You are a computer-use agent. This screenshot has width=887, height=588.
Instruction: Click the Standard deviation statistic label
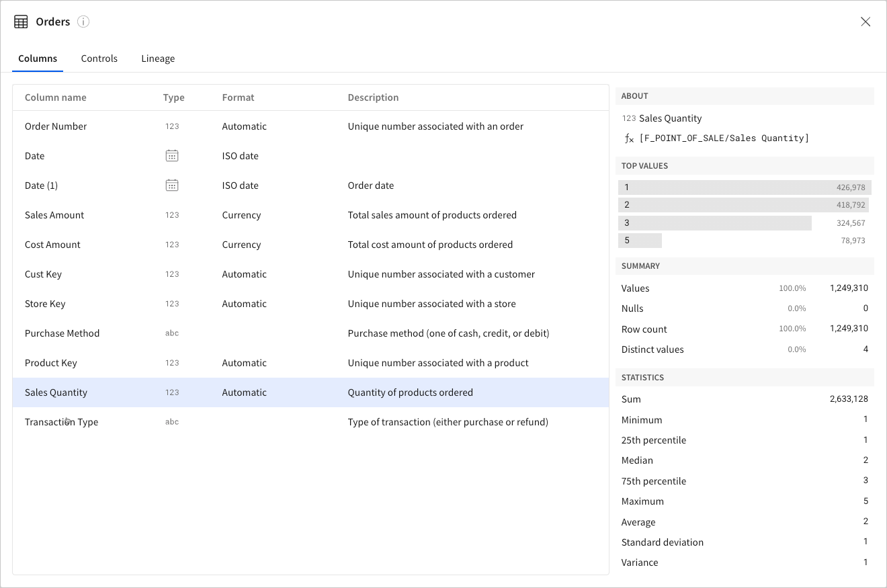[663, 542]
